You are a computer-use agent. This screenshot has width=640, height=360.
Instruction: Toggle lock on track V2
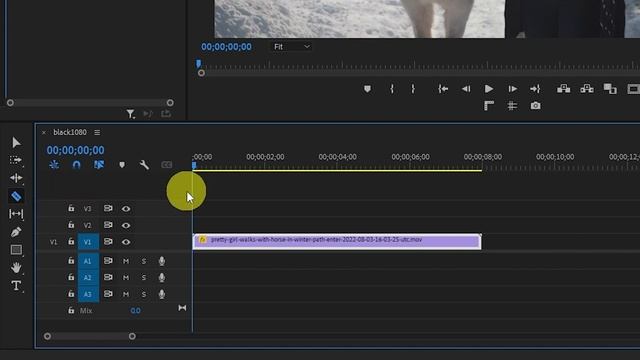pyautogui.click(x=71, y=225)
